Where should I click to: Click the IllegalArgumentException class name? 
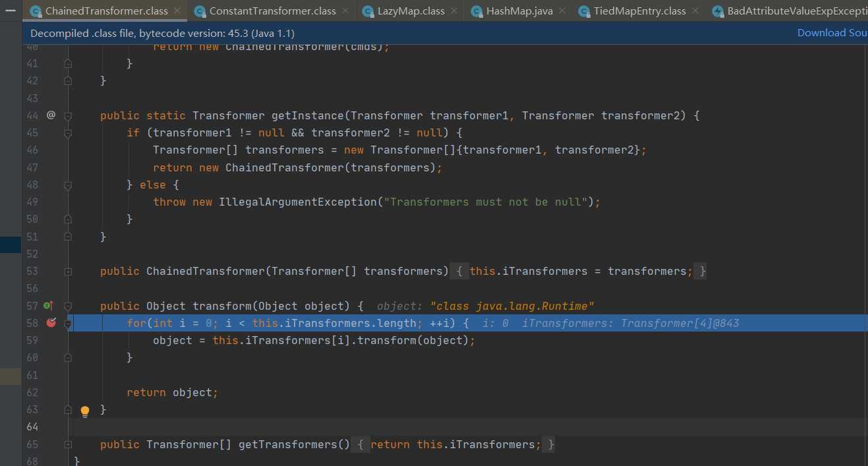[298, 202]
